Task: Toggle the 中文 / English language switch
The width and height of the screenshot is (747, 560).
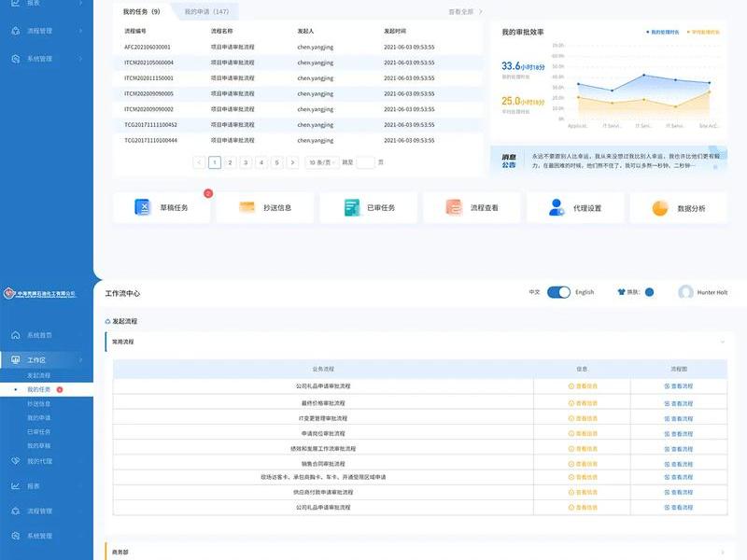Action: click(x=558, y=292)
